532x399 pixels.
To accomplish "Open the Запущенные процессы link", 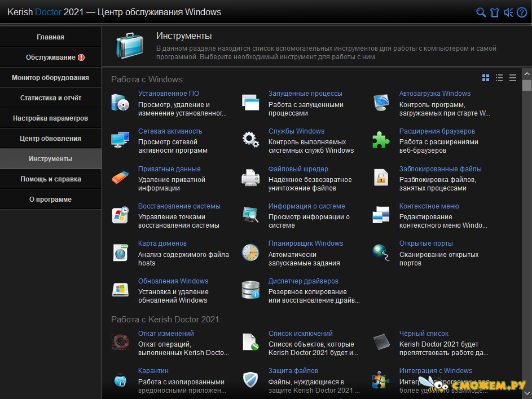I will pyautogui.click(x=305, y=94).
